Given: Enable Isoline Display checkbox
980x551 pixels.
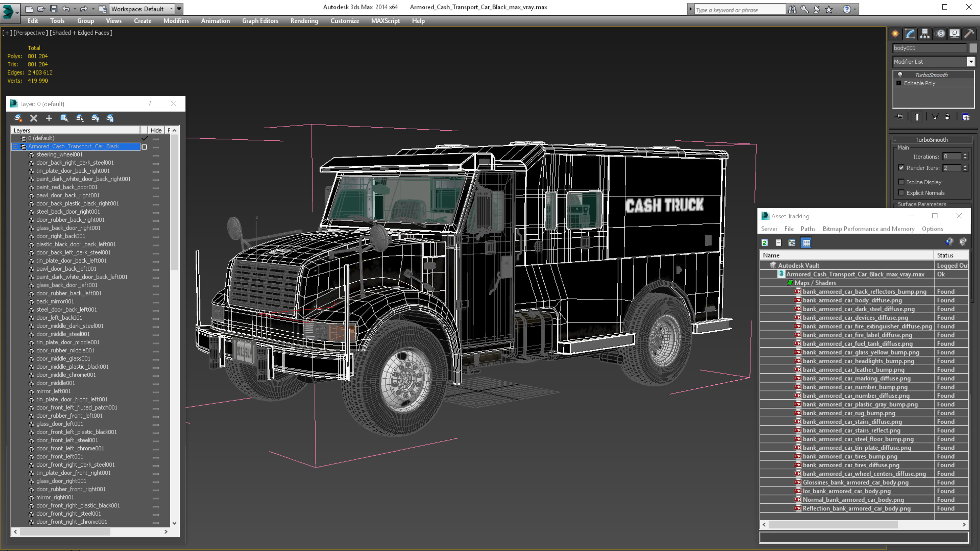Looking at the screenshot, I should [901, 182].
